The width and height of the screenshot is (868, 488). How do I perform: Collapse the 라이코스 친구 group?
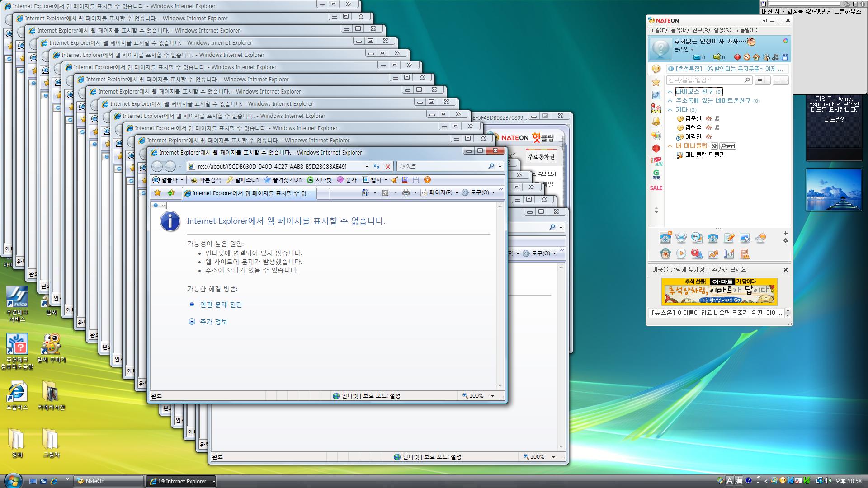670,92
